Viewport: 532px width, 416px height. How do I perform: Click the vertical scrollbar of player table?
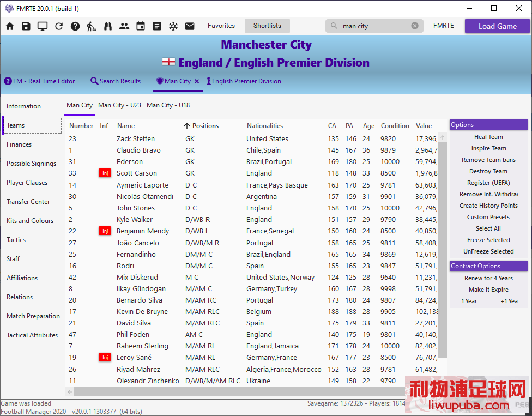(x=443, y=250)
